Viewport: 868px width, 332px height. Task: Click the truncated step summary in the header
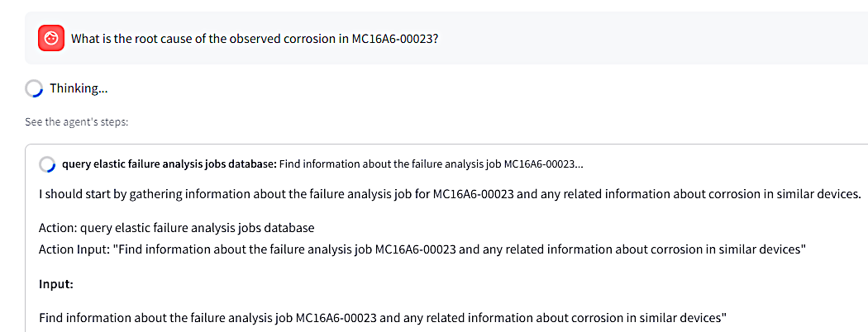[431, 164]
